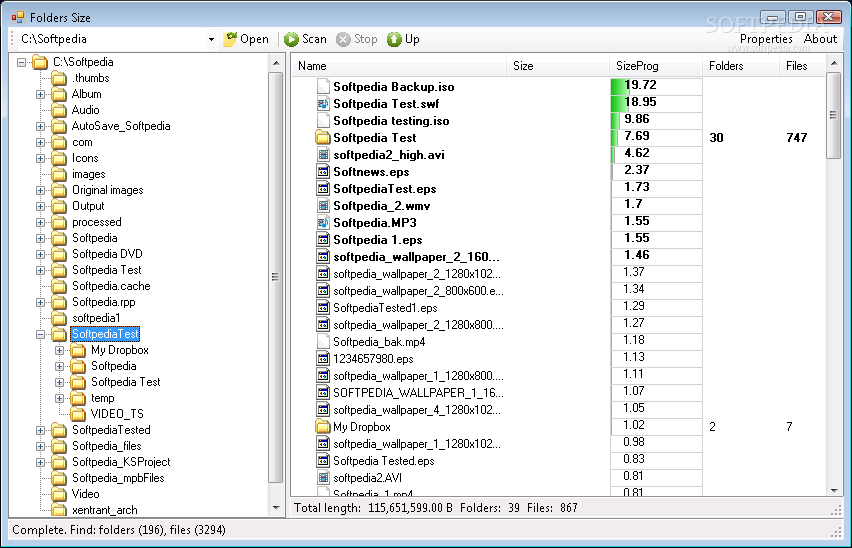Select the SoftpediaTest.eps file row
The image size is (852, 548).
tap(559, 189)
